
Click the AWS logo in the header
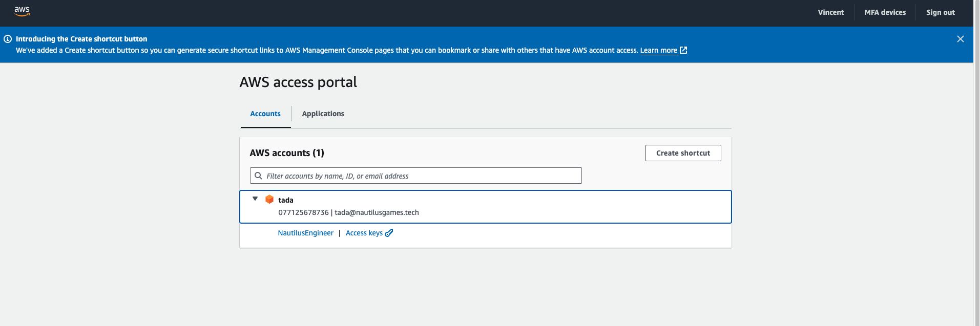tap(22, 11)
